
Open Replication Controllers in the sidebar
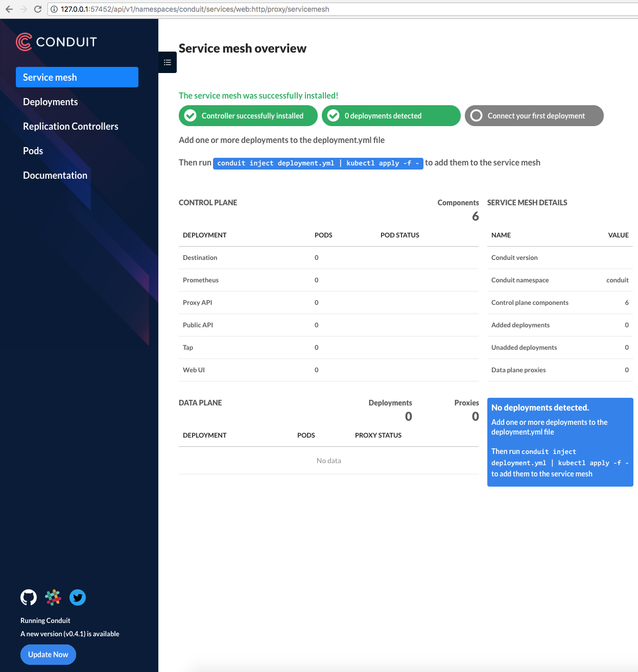click(70, 126)
